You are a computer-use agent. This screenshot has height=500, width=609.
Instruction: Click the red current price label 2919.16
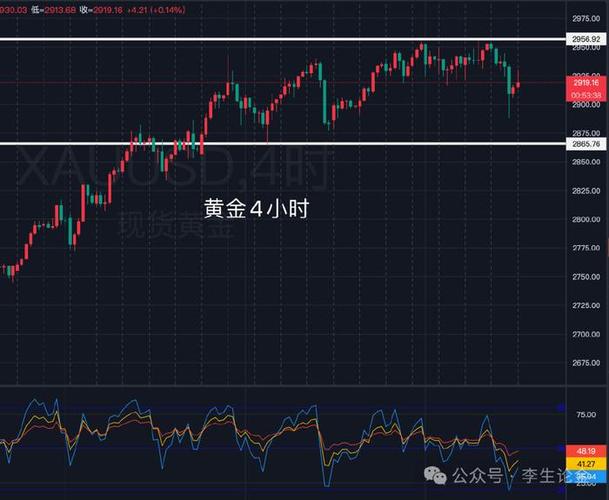(586, 82)
